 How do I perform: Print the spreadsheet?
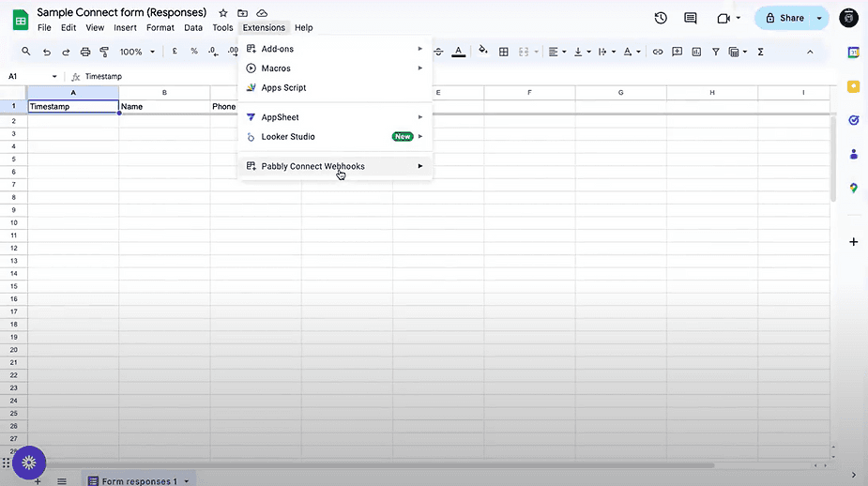tap(85, 52)
